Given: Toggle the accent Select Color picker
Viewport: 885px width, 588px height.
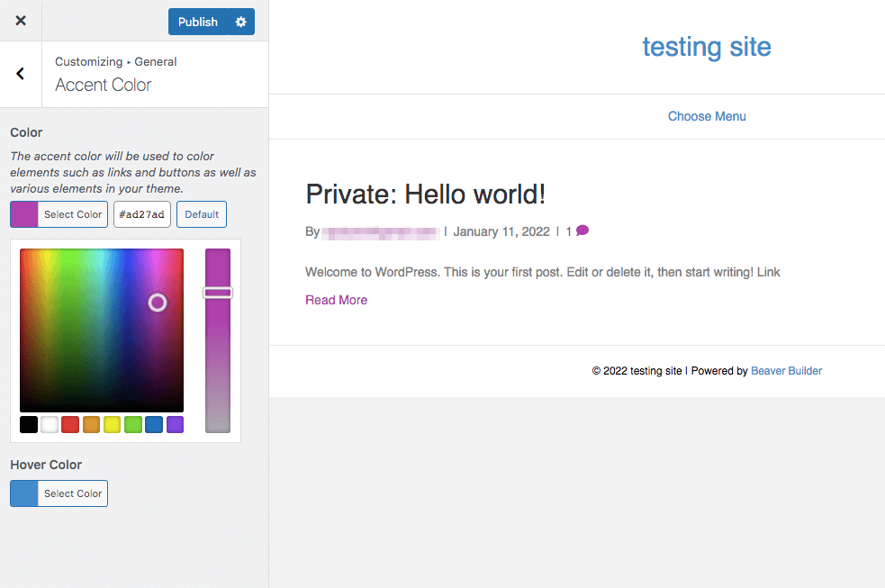Looking at the screenshot, I should click(x=59, y=214).
